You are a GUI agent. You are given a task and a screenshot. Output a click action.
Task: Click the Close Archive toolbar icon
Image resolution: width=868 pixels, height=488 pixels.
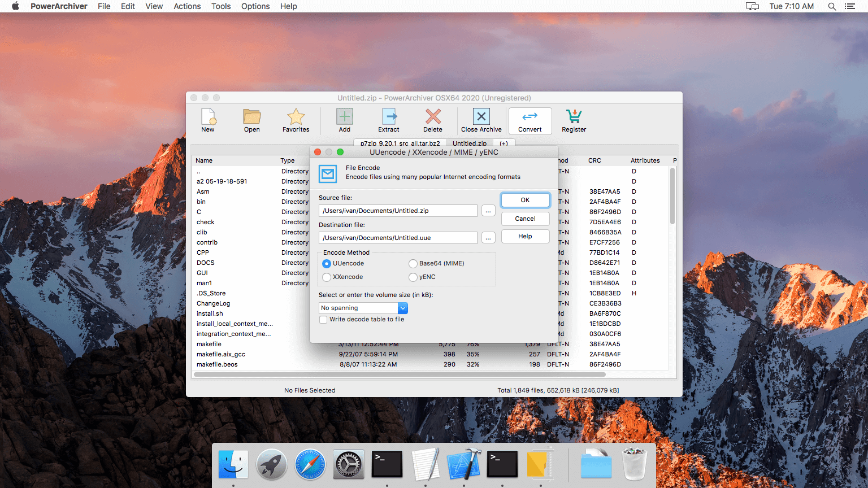[x=481, y=121]
